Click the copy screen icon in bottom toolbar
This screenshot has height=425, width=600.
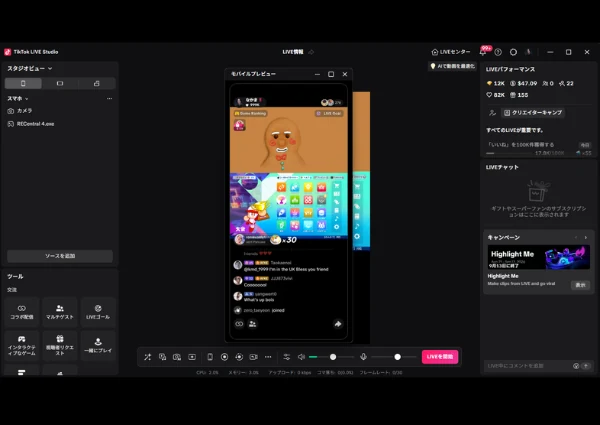point(162,357)
